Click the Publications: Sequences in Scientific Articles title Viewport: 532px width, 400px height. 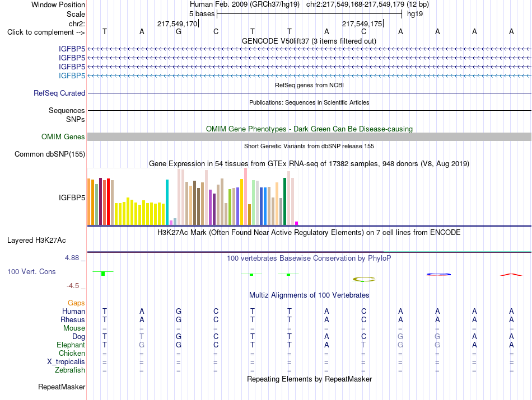click(309, 102)
